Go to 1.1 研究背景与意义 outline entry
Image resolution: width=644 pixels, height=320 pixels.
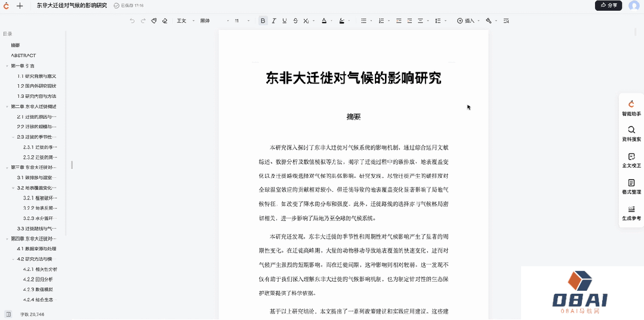tap(36, 76)
